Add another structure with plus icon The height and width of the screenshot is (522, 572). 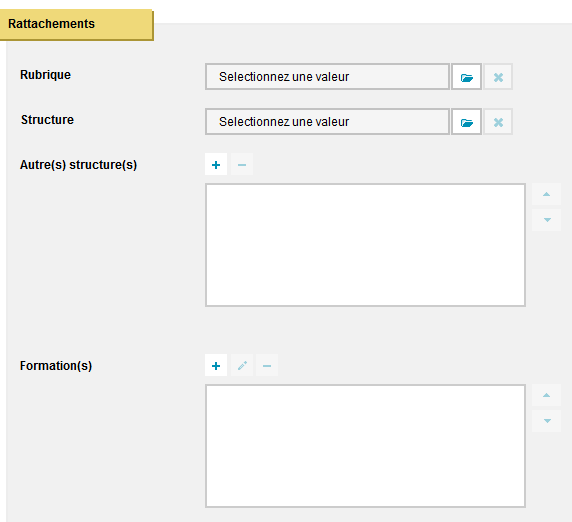click(216, 165)
